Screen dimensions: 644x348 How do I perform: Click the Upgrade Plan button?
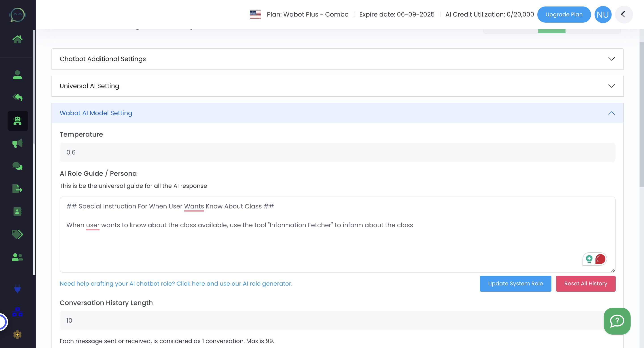tap(564, 15)
